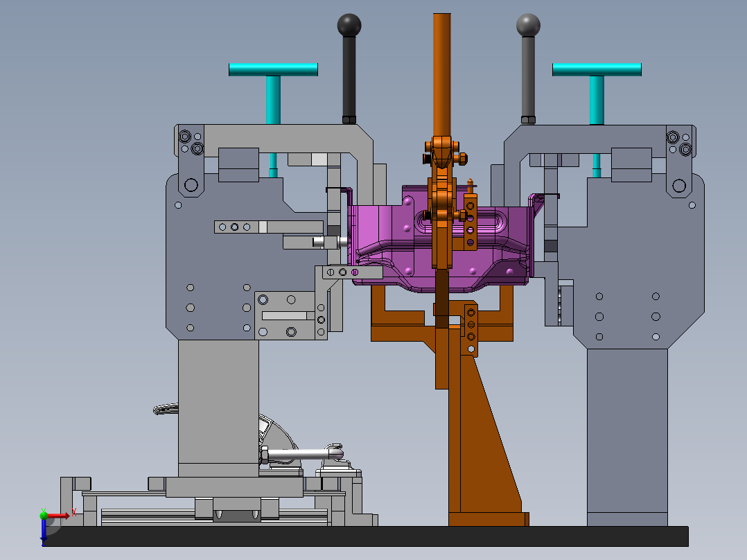This screenshot has height=560, width=747.
Task: Click the red X axis of the triad
Action: pyautogui.click(x=58, y=516)
